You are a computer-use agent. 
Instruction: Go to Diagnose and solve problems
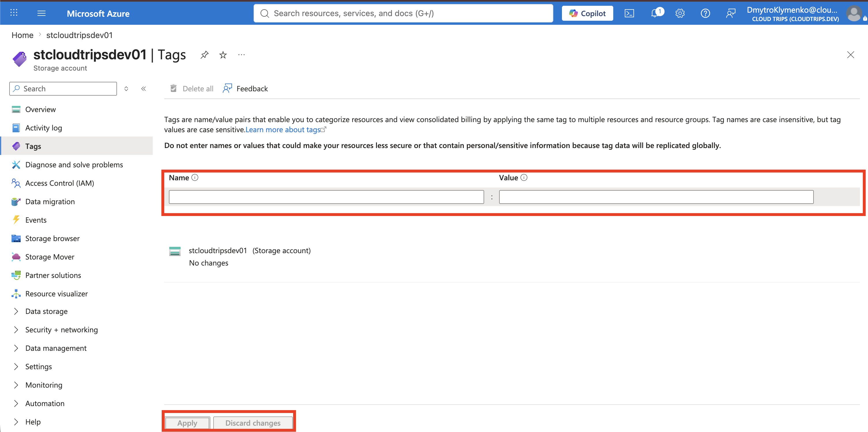(74, 165)
